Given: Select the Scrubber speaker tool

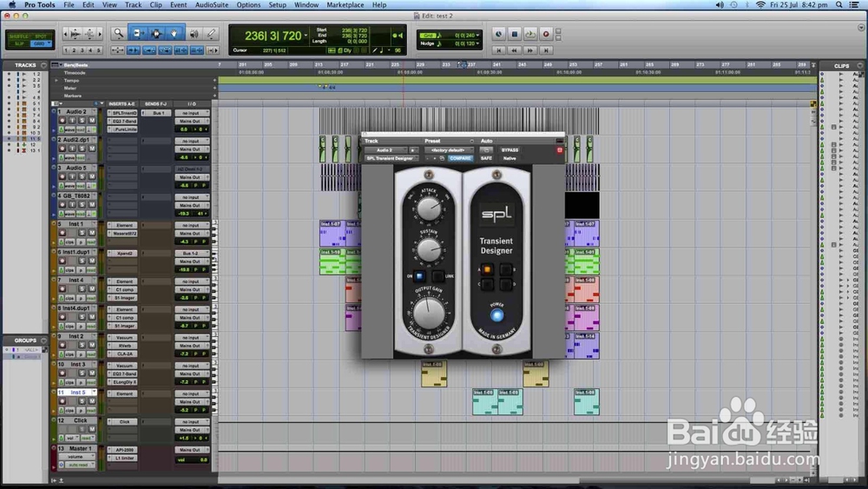Looking at the screenshot, I should pyautogui.click(x=194, y=34).
